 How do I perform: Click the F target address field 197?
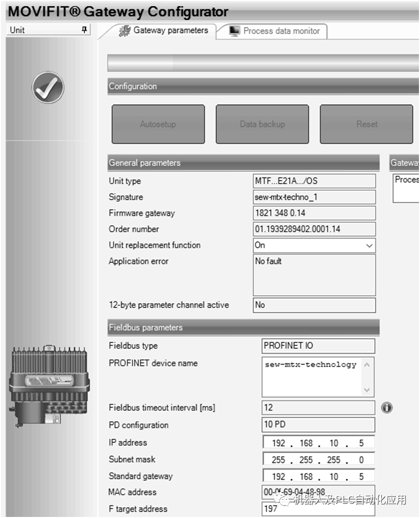click(318, 509)
